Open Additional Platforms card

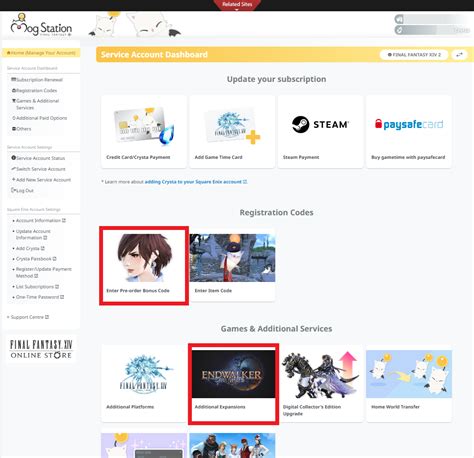pyautogui.click(x=144, y=383)
